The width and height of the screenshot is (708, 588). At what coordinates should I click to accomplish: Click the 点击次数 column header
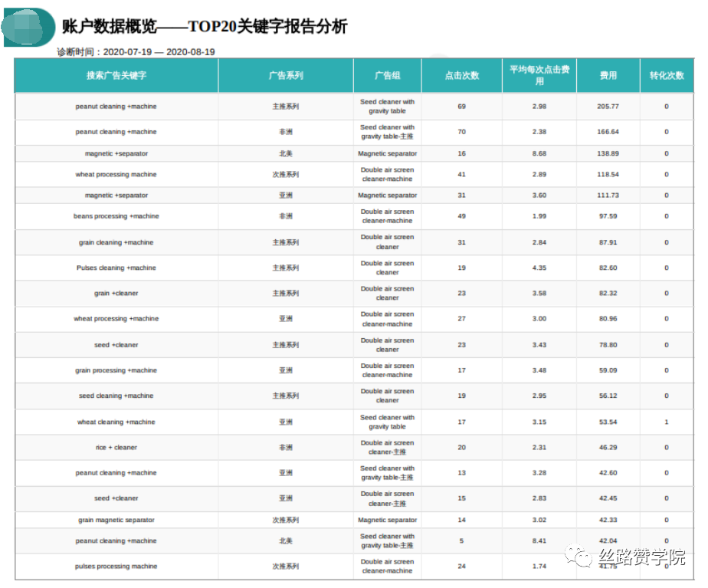pyautogui.click(x=462, y=75)
